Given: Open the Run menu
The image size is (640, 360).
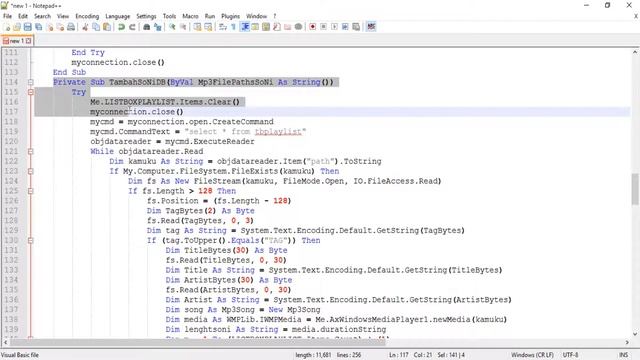Looking at the screenshot, I should 210,16.
